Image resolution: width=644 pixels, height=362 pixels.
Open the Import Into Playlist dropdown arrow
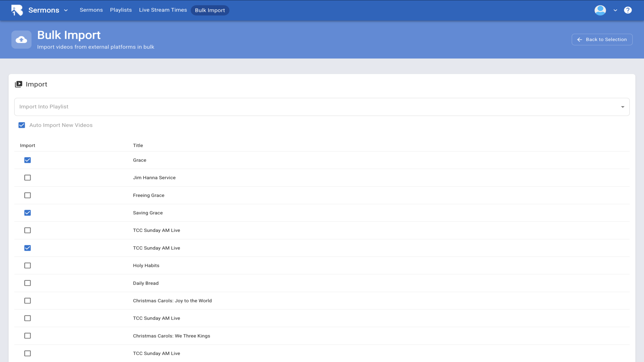(x=623, y=107)
